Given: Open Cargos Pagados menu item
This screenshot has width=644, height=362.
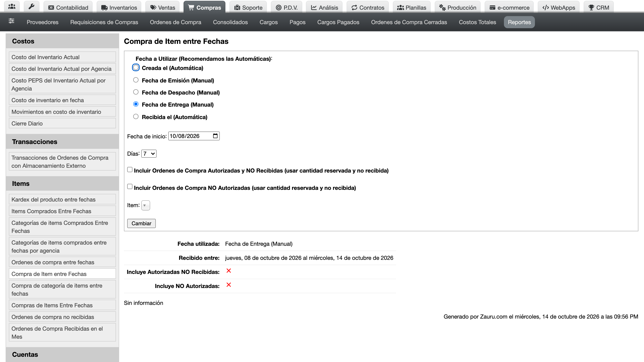Looking at the screenshot, I should click(x=338, y=22).
